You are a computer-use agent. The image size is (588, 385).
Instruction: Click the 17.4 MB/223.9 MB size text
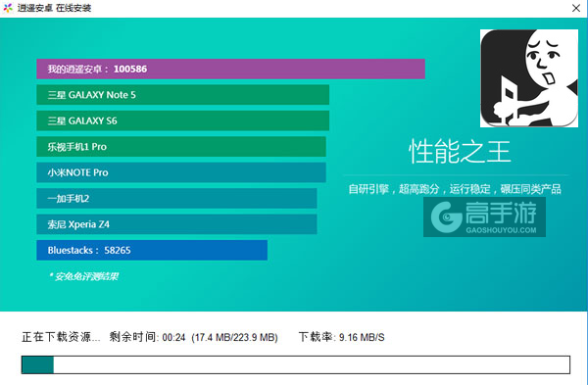point(235,337)
